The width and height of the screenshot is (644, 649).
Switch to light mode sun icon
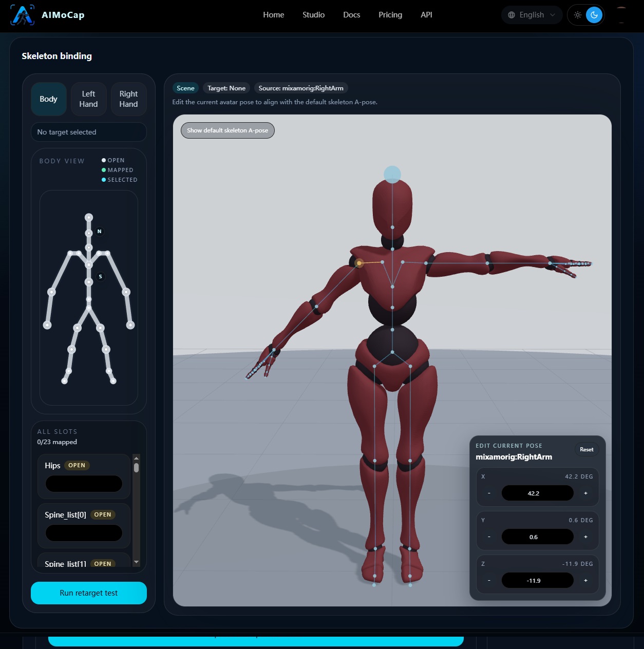tap(578, 15)
